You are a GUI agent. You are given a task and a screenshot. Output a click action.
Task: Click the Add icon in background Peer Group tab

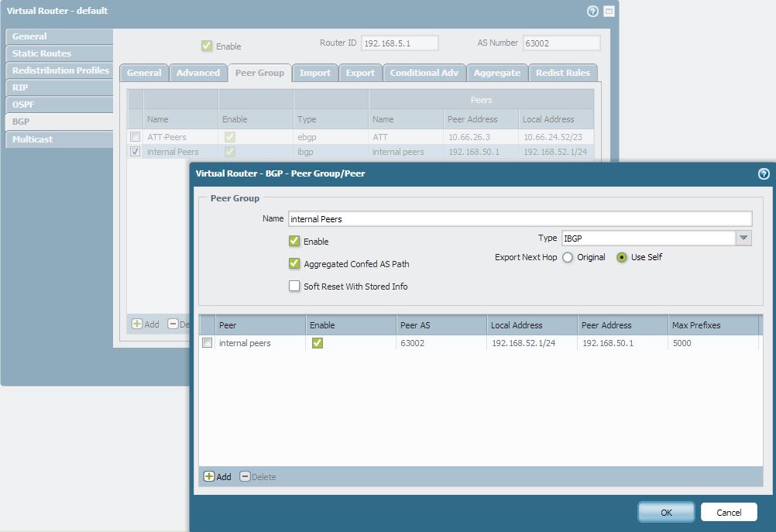tap(137, 324)
